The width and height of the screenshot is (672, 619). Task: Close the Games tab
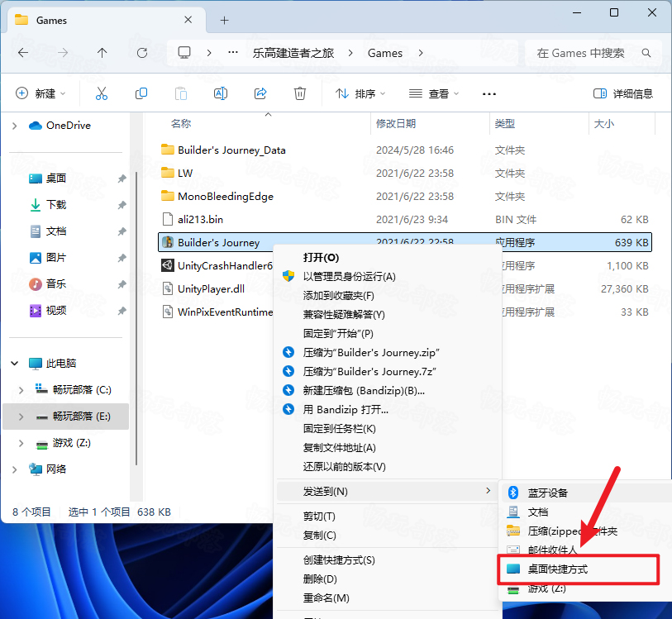click(188, 20)
